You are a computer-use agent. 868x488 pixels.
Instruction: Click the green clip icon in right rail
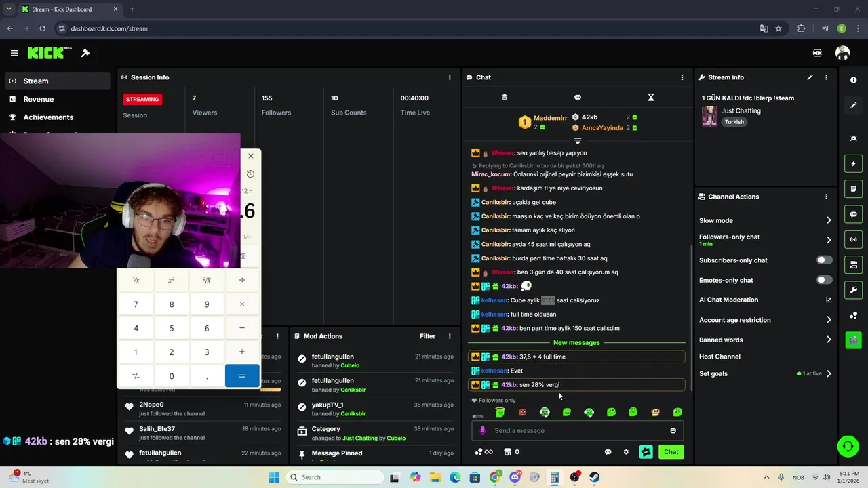point(853,340)
